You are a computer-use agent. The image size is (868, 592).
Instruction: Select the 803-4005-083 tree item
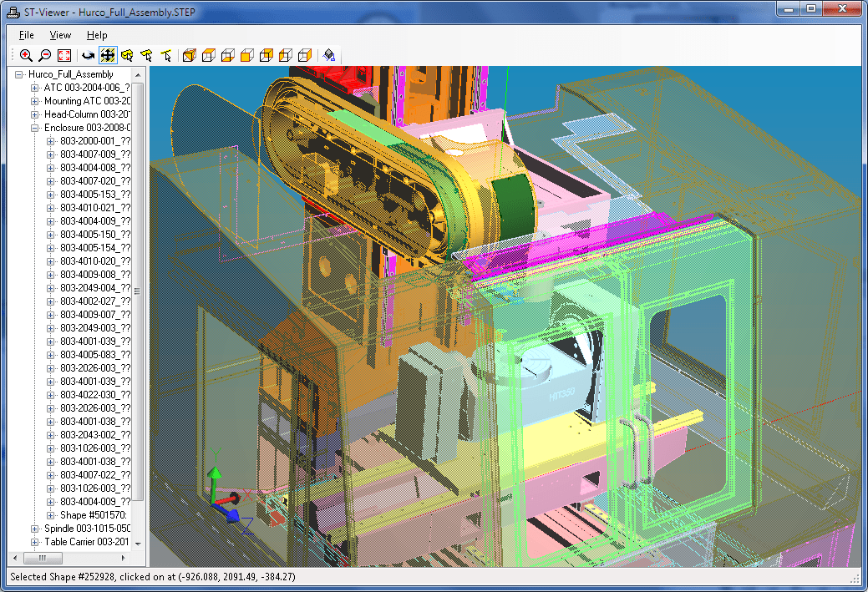pos(95,355)
